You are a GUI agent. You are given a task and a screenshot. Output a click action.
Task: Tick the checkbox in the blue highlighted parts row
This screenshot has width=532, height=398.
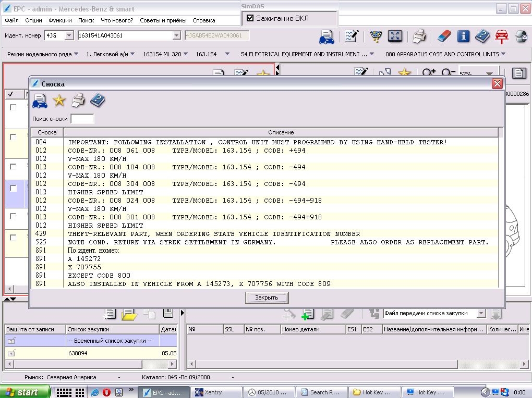click(x=13, y=189)
